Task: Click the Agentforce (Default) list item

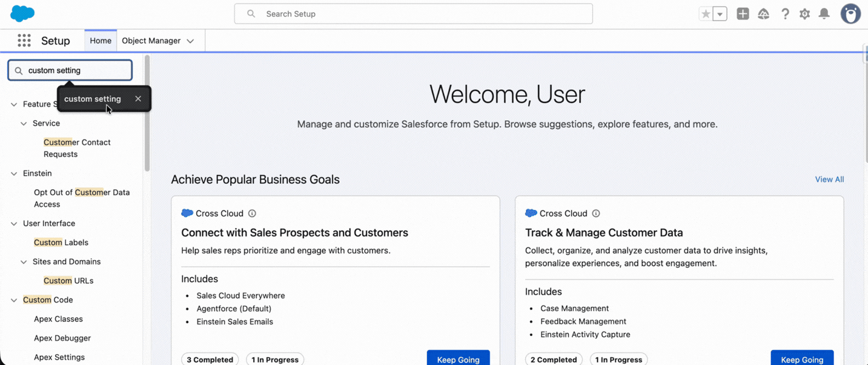Action: (234, 309)
